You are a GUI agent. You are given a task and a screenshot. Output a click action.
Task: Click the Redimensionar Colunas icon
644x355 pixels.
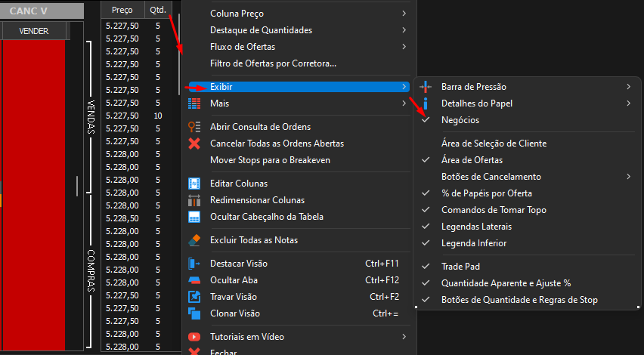pos(194,200)
